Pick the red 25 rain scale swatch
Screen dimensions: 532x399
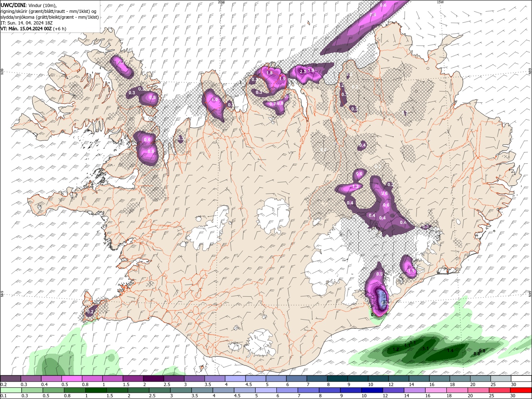click(500, 390)
